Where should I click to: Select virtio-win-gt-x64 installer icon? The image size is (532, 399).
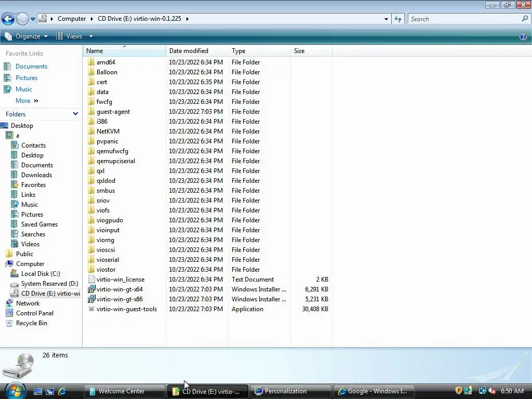tap(91, 289)
